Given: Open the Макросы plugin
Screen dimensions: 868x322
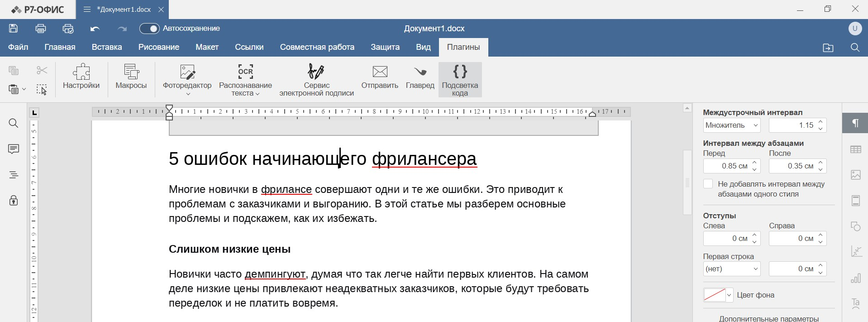Looking at the screenshot, I should click(131, 77).
